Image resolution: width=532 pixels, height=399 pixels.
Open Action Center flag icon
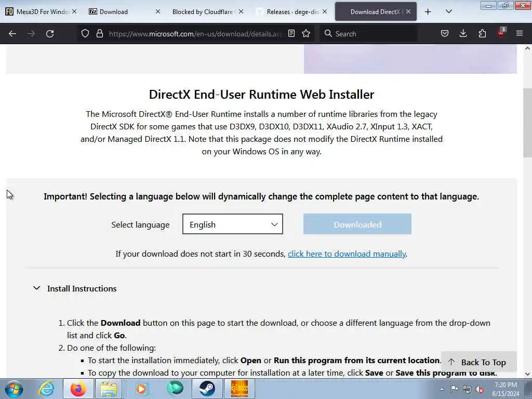pos(454,389)
